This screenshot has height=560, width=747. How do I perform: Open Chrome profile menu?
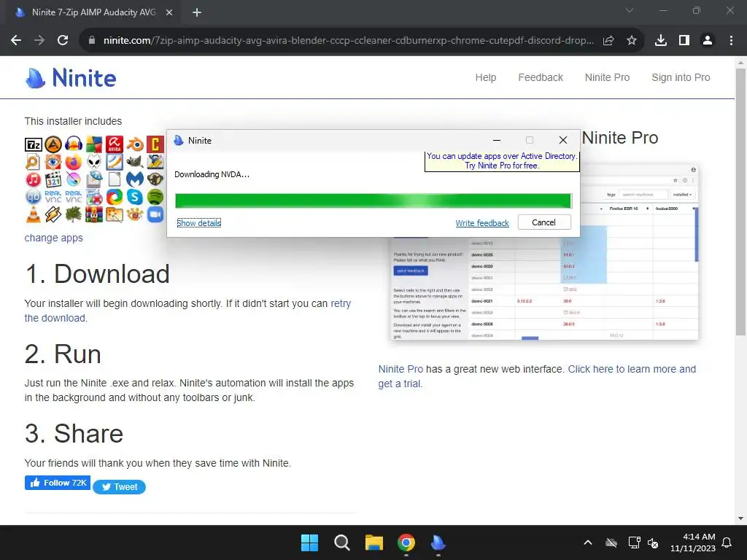coord(708,41)
